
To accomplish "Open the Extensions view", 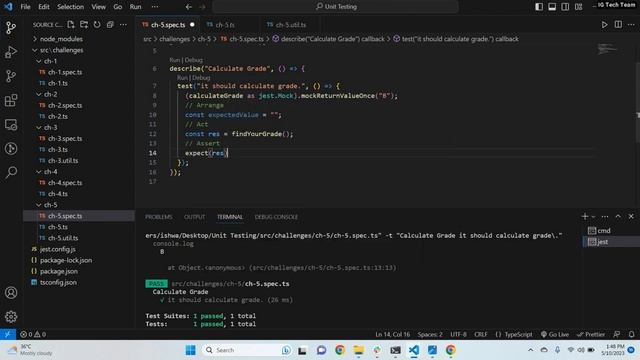I will click(x=11, y=100).
